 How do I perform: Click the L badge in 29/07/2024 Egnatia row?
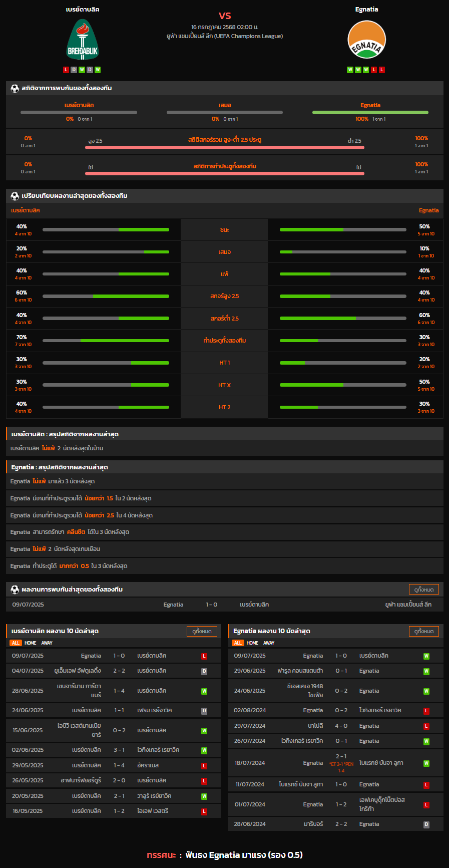tap(426, 726)
